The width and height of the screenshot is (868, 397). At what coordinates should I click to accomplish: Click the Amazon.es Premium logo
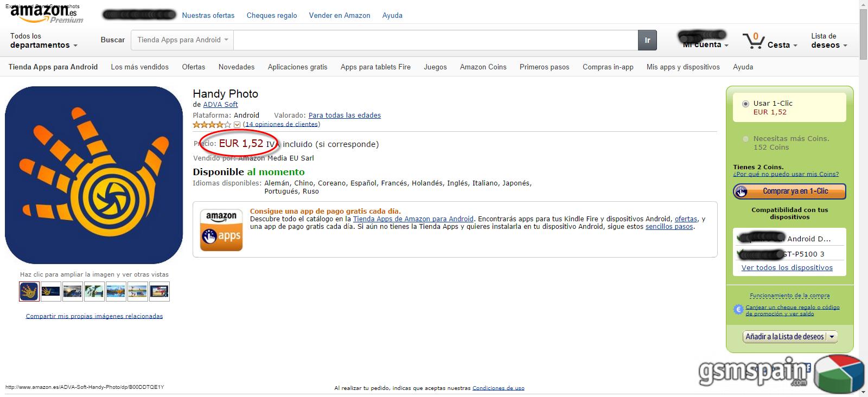(x=47, y=14)
